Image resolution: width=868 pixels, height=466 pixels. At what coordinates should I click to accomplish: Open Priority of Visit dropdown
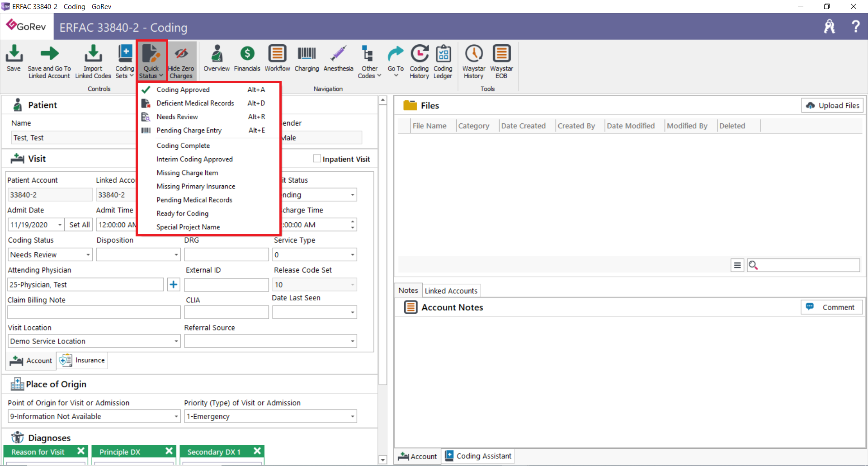point(353,416)
